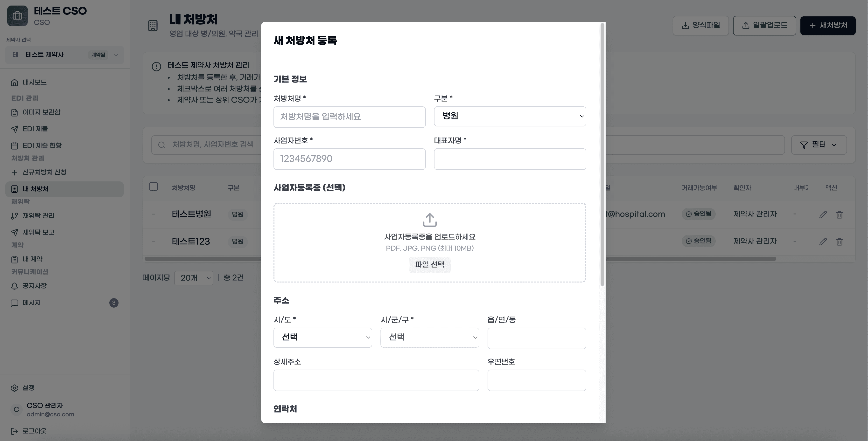Open the 대시보드 sidebar icon
Viewport: 868px width, 441px height.
[x=14, y=82]
